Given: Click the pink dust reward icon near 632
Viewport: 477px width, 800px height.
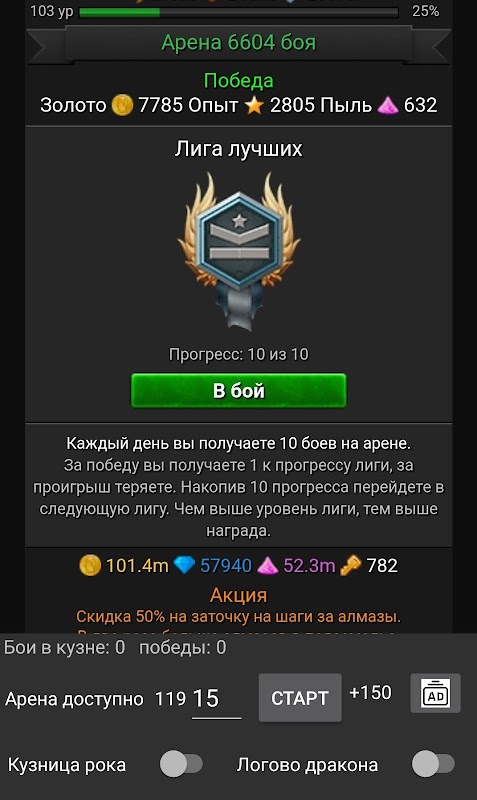Looking at the screenshot, I should pyautogui.click(x=388, y=105).
